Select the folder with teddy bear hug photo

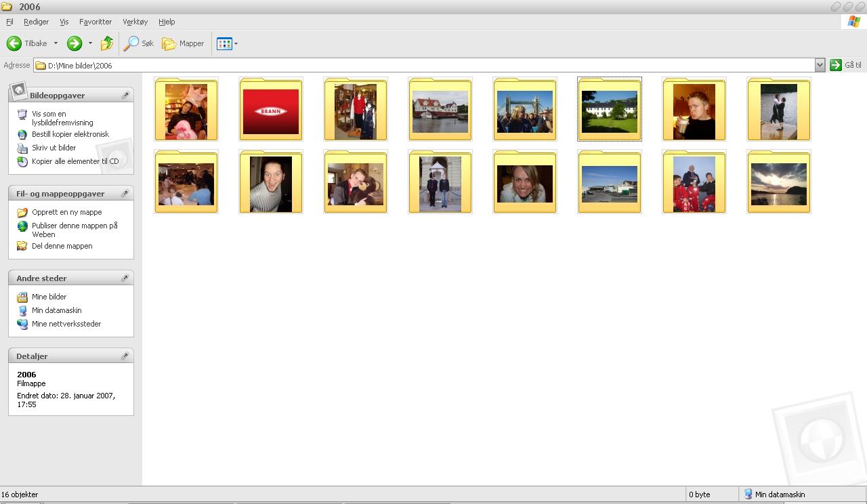tap(356, 182)
